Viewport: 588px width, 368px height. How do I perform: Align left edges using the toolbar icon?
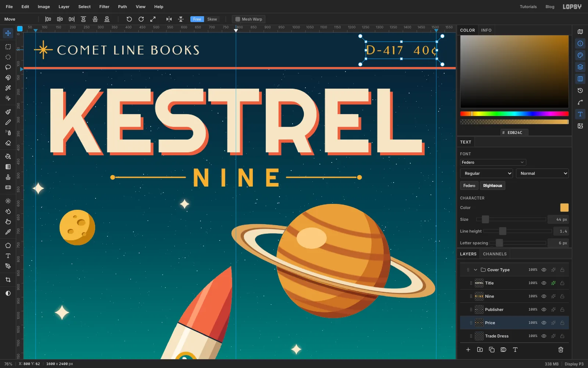click(48, 19)
